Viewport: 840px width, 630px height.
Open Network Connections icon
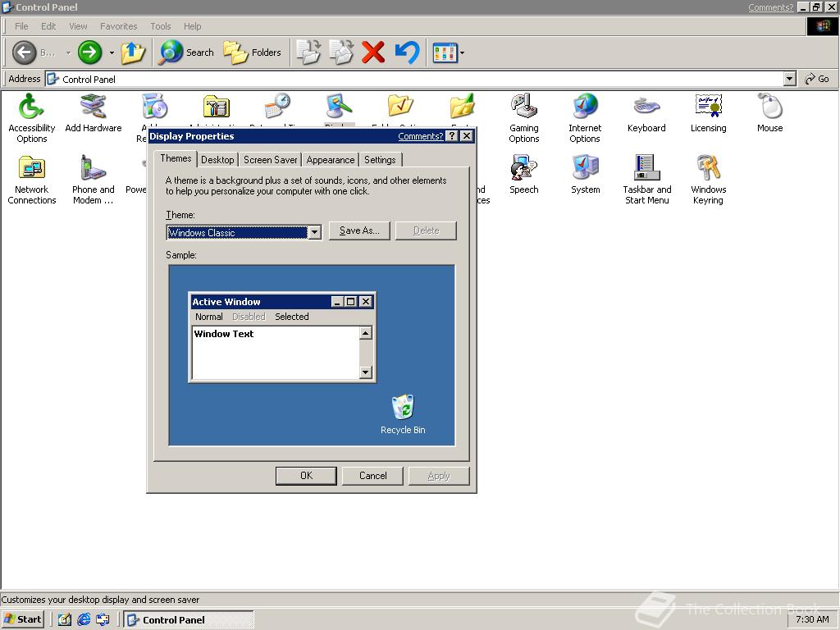click(32, 180)
